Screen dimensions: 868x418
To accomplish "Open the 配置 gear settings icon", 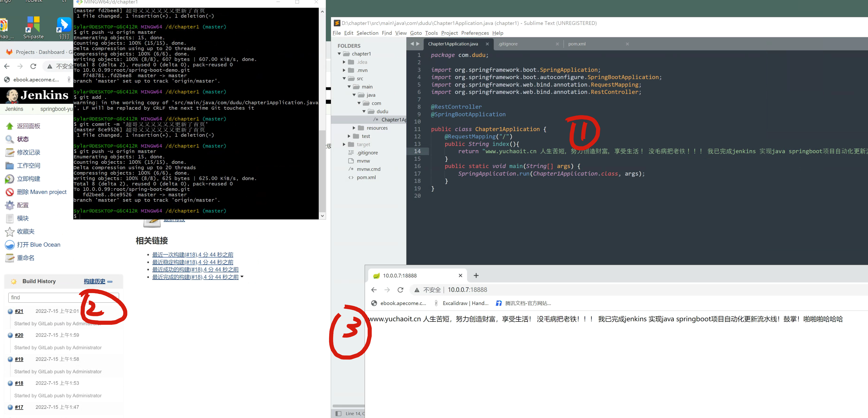I will 9,205.
